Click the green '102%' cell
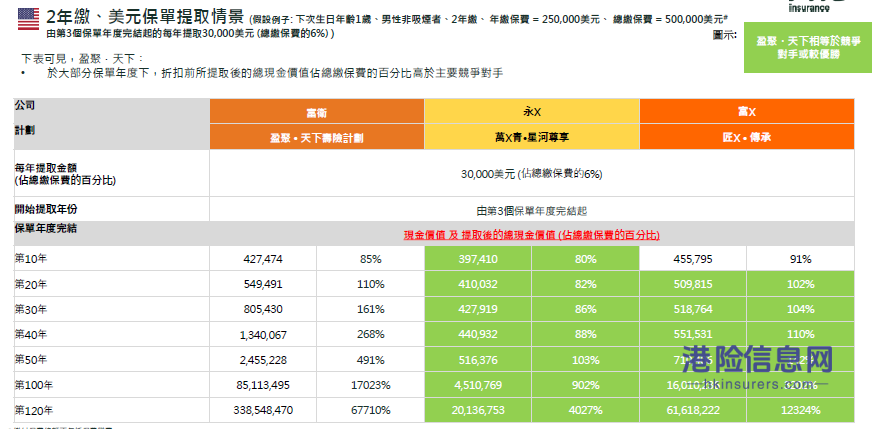872x429 pixels. [800, 284]
